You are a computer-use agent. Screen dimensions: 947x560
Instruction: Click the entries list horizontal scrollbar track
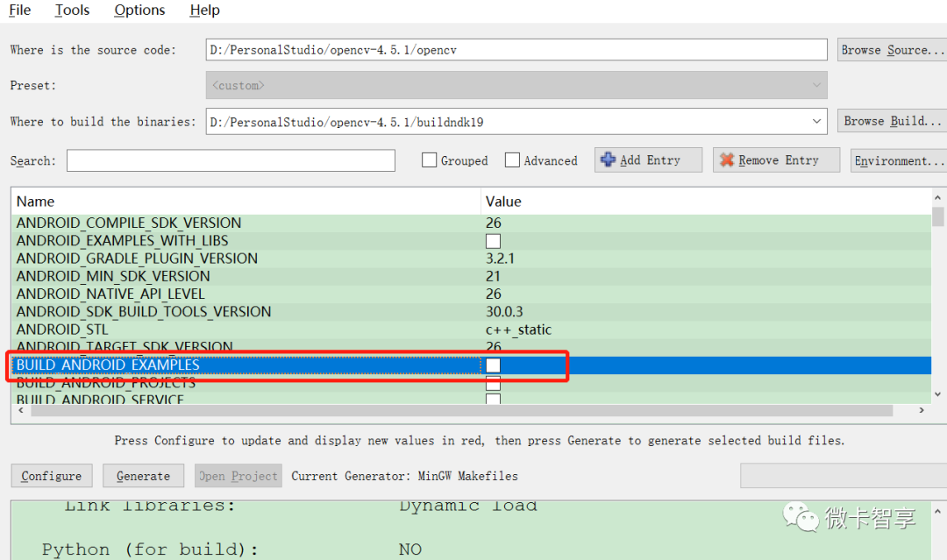(x=462, y=410)
